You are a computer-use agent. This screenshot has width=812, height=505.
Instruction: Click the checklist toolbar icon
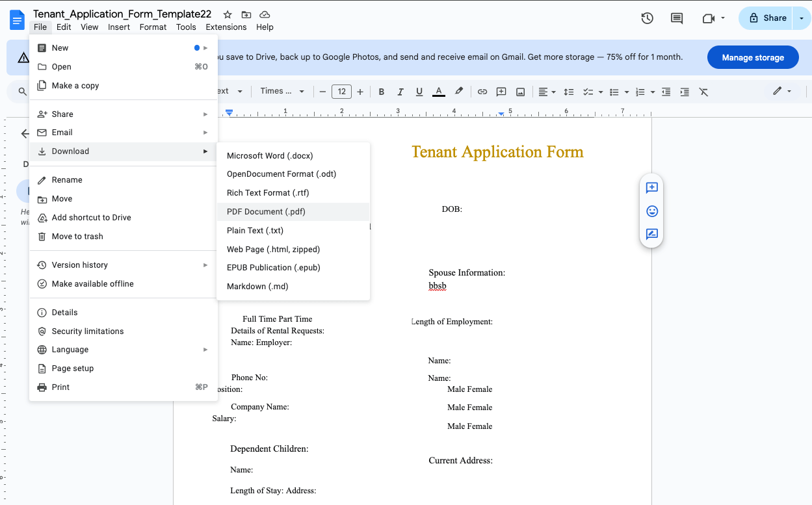click(x=588, y=92)
